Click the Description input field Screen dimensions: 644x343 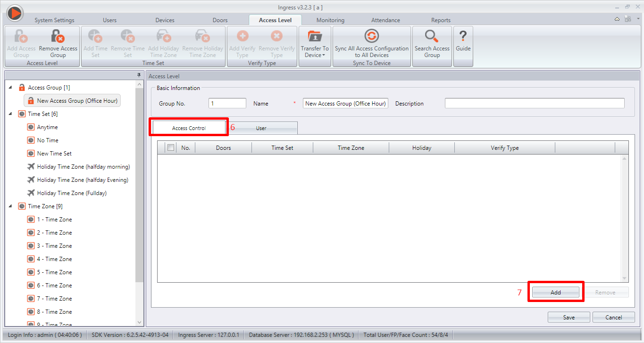pyautogui.click(x=535, y=103)
